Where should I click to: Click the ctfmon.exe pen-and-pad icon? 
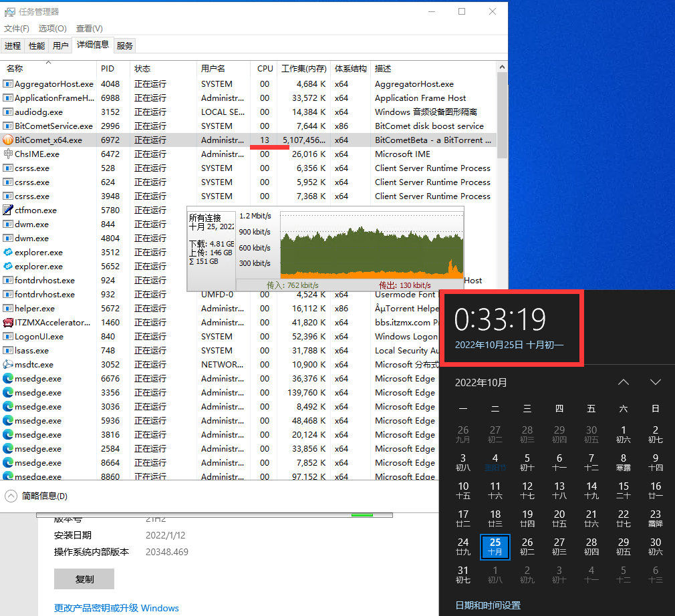[x=8, y=210]
